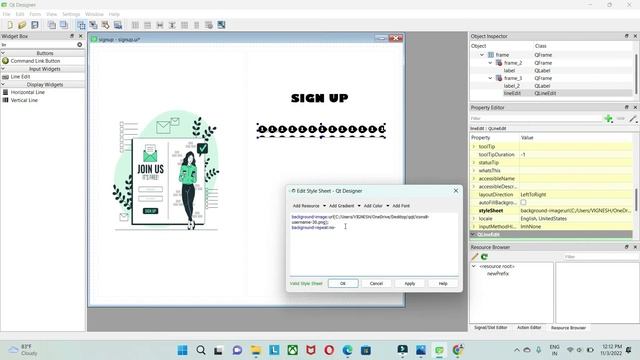This screenshot has height=360, width=640.
Task: Click the Send to Back toolbar icon
Action: point(51,25)
